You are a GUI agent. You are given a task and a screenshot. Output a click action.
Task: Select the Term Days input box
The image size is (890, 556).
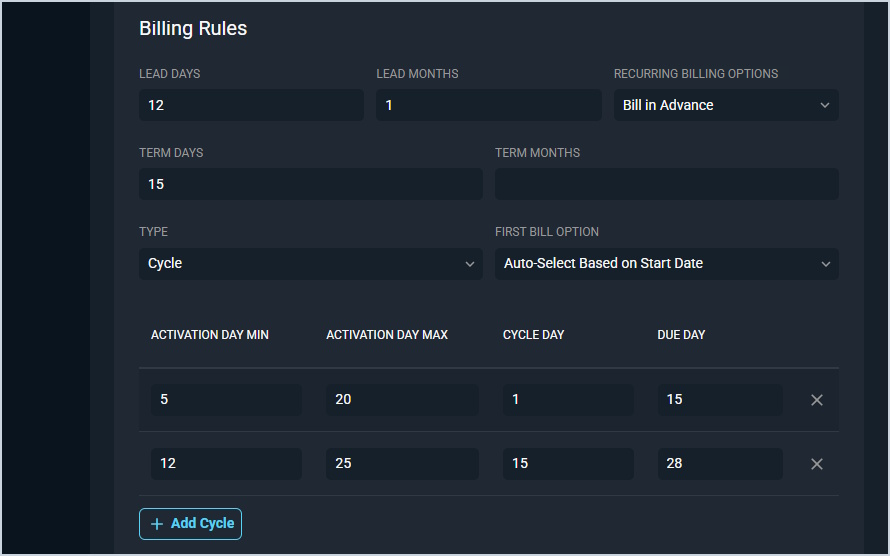(310, 184)
